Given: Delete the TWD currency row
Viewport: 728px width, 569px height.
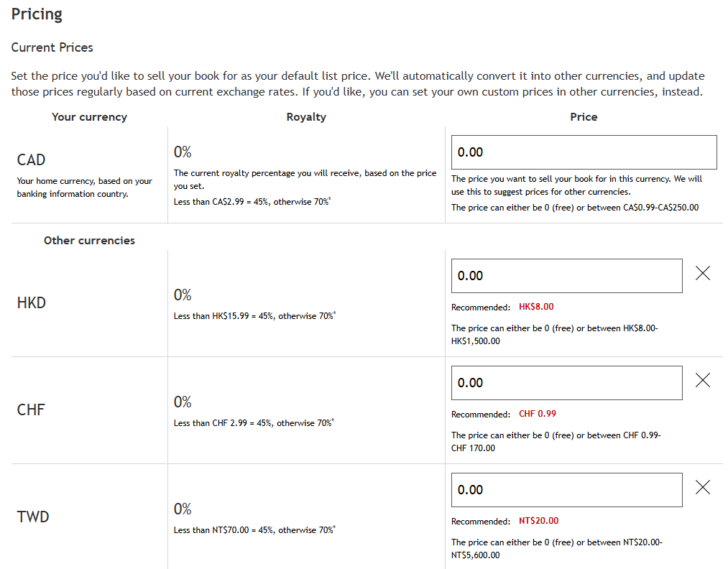Looking at the screenshot, I should [x=703, y=487].
